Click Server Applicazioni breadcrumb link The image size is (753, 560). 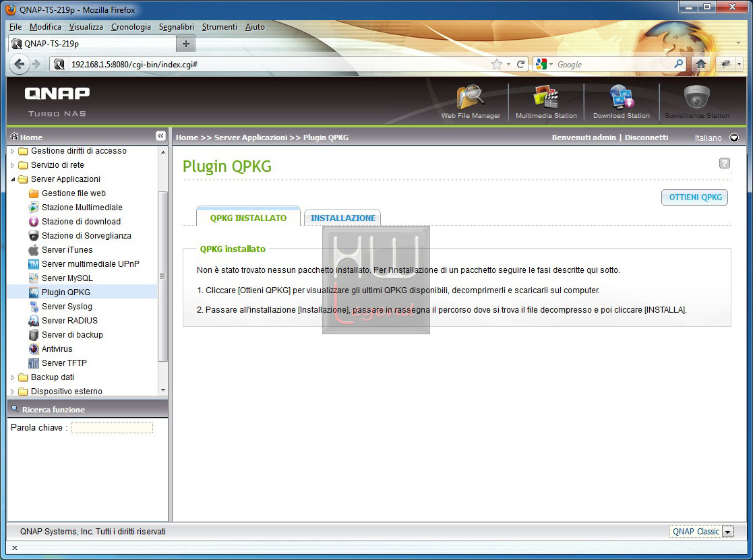251,137
